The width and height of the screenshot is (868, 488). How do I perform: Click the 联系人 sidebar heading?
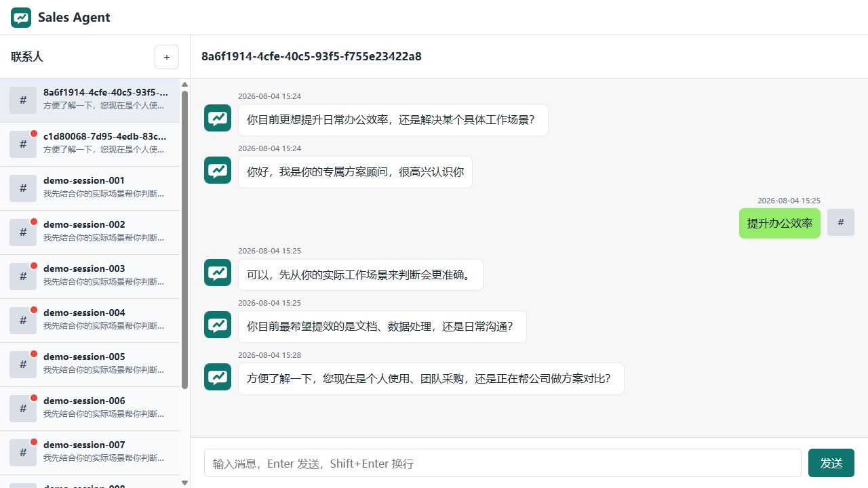point(27,57)
